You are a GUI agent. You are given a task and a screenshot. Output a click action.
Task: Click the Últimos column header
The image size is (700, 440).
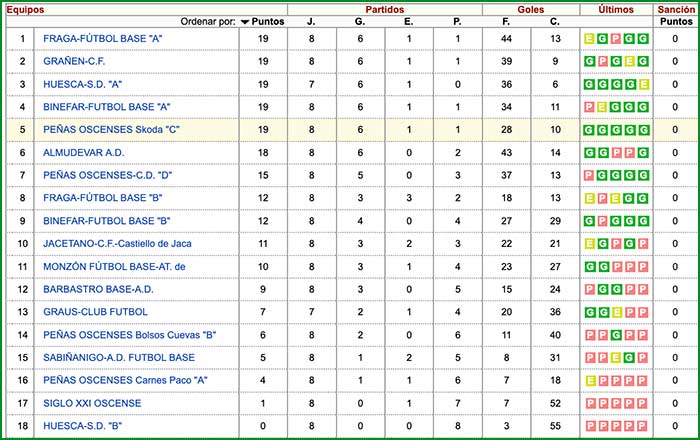(616, 8)
